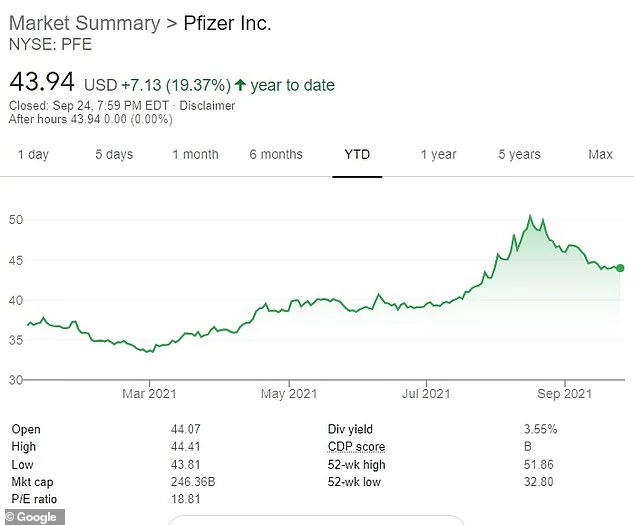This screenshot has height=525, width=634.
Task: Select the YTD tab
Action: click(357, 154)
